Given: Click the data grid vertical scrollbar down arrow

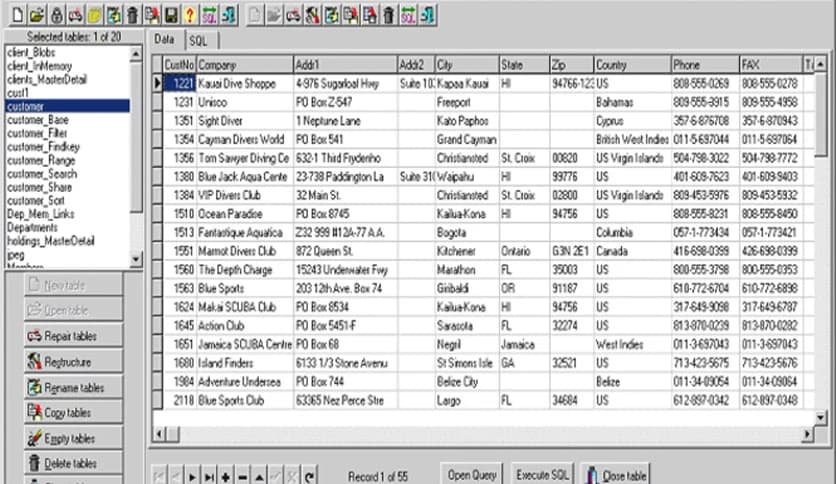Looking at the screenshot, I should click(821, 417).
